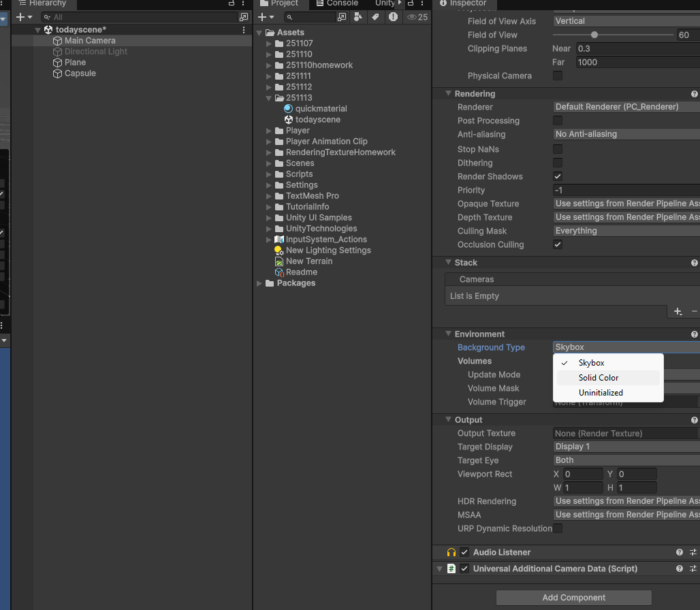Click Far clipping plane field

point(637,63)
